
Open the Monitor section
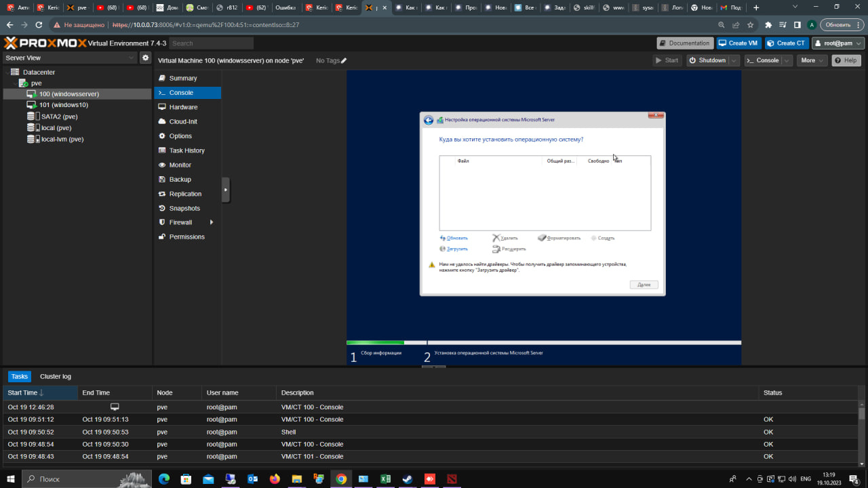click(187, 165)
